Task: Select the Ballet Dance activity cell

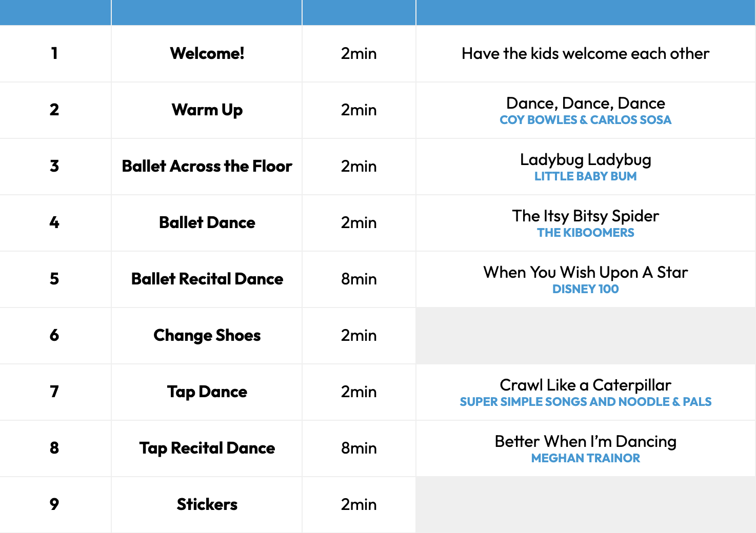Action: click(x=207, y=223)
